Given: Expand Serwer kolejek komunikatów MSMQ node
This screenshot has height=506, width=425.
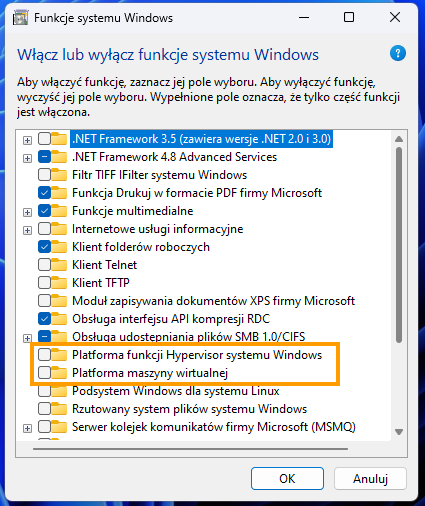Looking at the screenshot, I should pyautogui.click(x=27, y=428).
